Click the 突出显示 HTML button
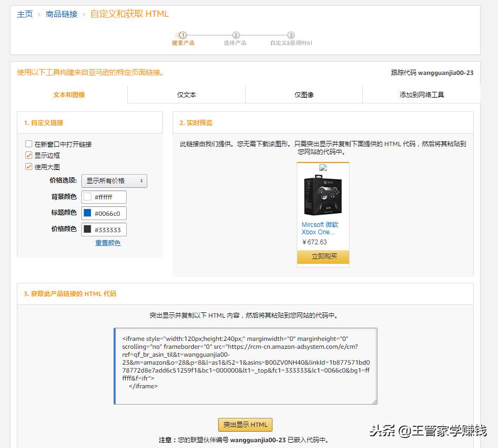The image size is (498, 448). [x=245, y=424]
